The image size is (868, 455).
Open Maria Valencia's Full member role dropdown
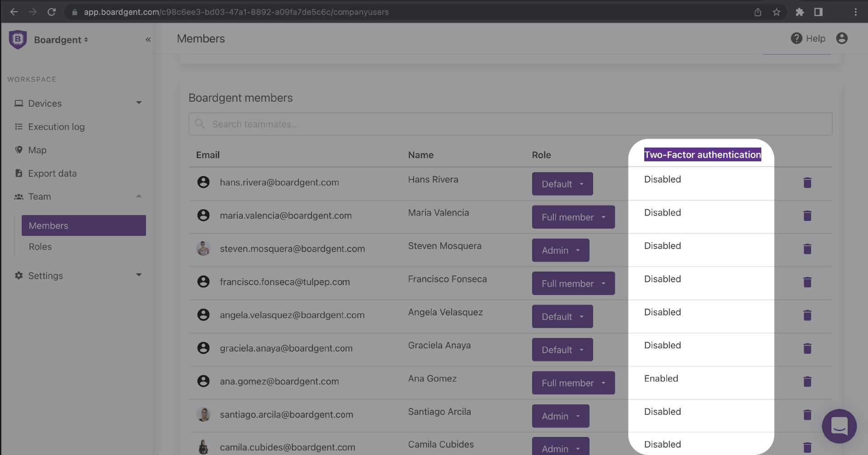pos(573,217)
